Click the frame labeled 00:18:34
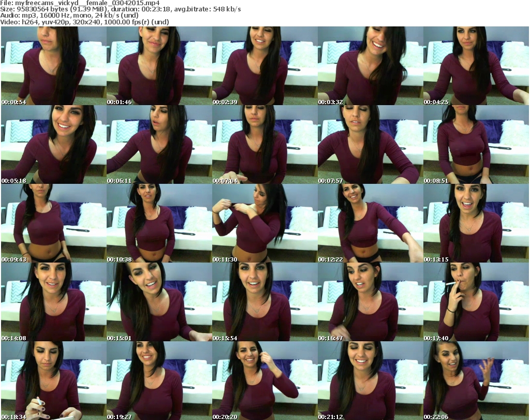The height and width of the screenshot is (420, 530). pyautogui.click(x=54, y=381)
